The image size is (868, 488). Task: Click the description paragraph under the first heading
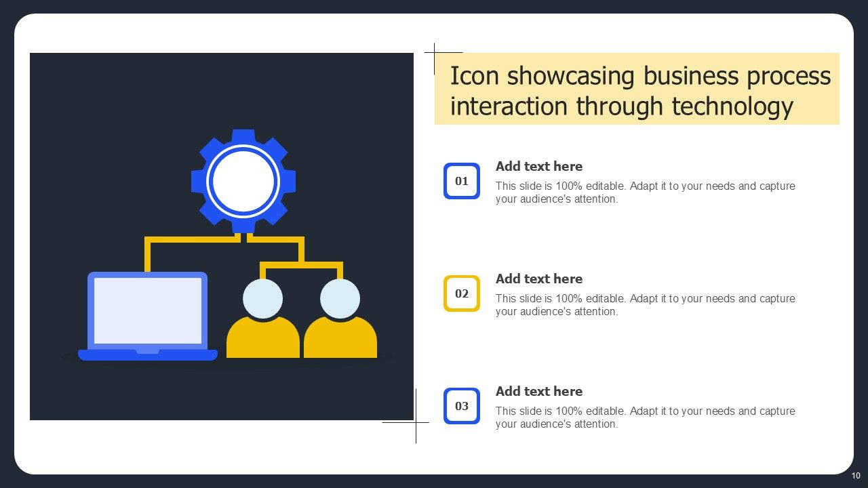pos(645,192)
